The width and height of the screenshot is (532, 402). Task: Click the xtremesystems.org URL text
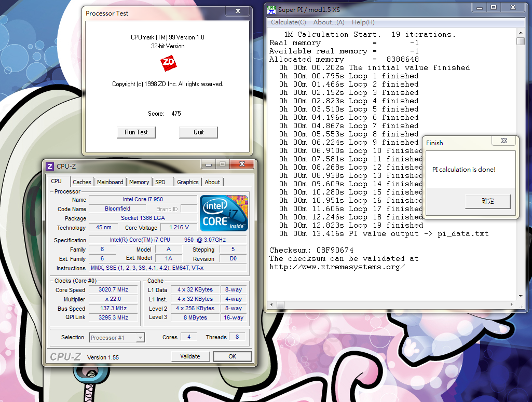coord(337,267)
